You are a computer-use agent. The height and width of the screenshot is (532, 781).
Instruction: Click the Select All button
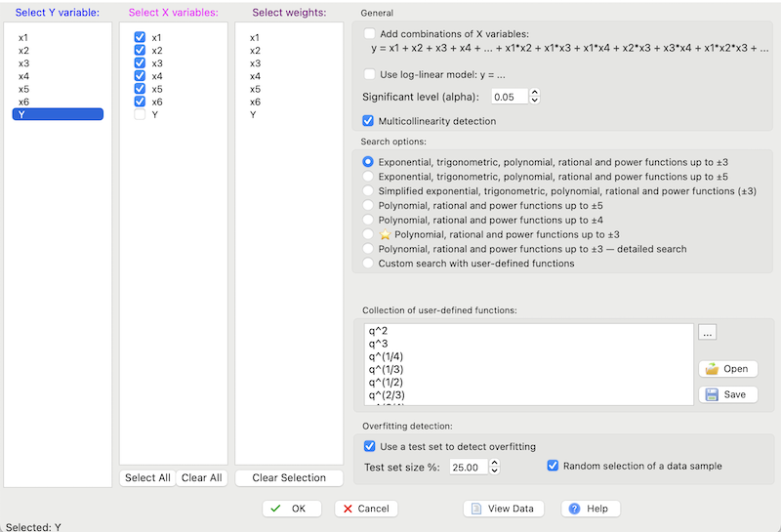pos(147,477)
